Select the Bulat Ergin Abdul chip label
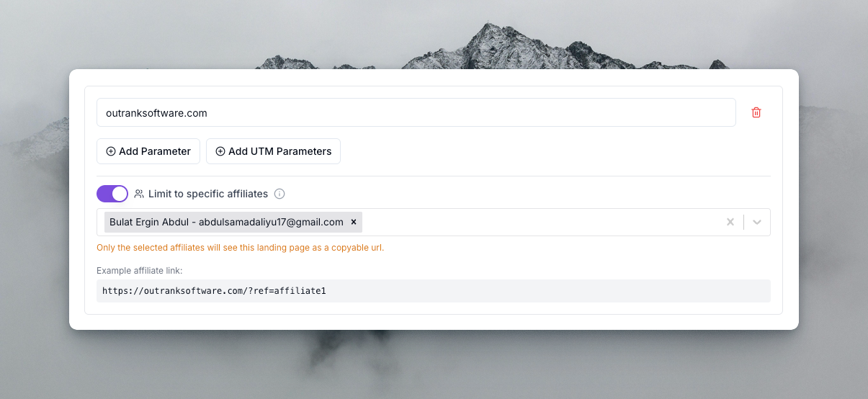This screenshot has width=868, height=399. [x=226, y=222]
